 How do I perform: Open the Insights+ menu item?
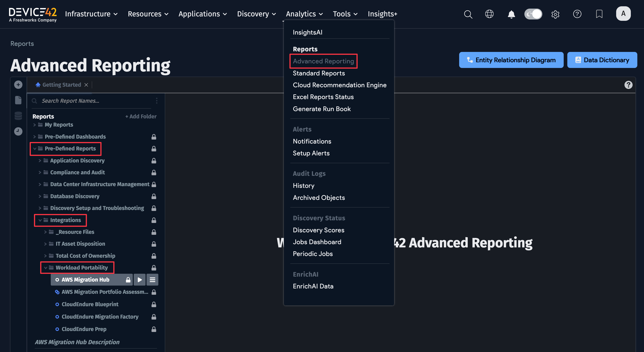tap(382, 14)
